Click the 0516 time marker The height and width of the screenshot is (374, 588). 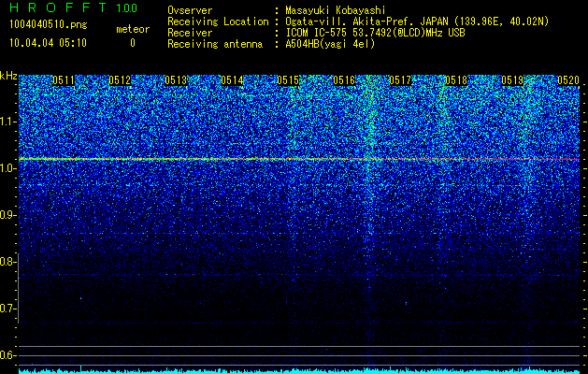point(344,80)
